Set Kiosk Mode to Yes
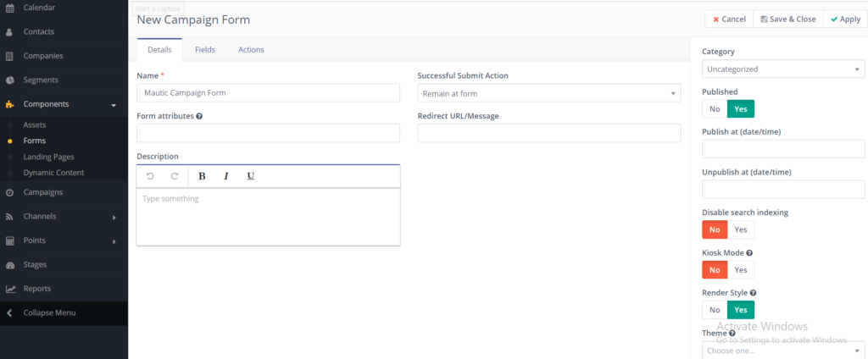This screenshot has width=868, height=359. [741, 270]
